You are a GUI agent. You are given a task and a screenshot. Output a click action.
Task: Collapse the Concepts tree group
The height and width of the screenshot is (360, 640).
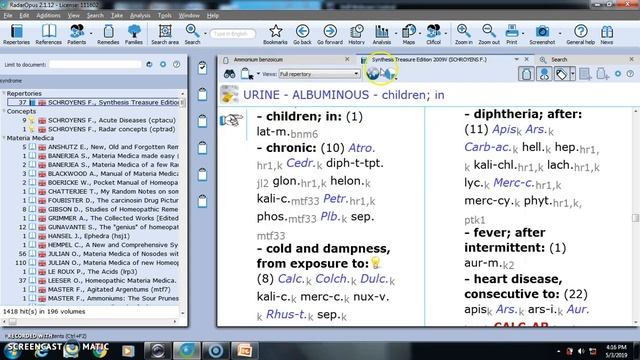[x=4, y=111]
